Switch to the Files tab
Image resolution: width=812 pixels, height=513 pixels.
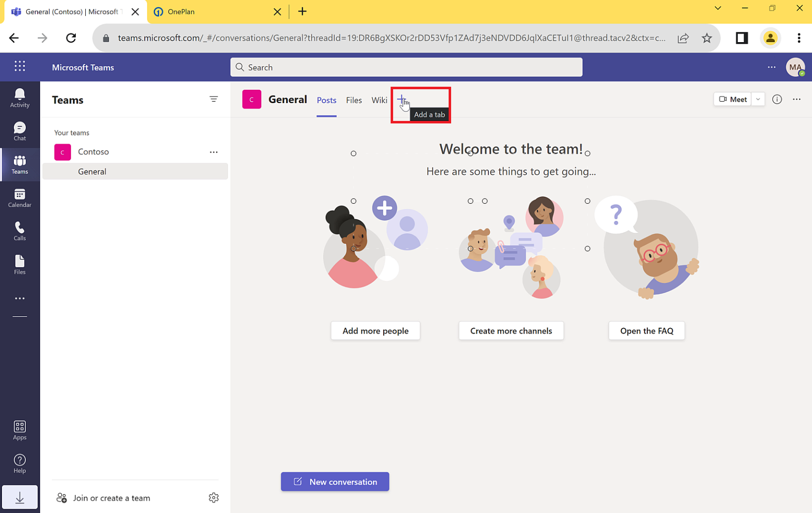(x=354, y=100)
